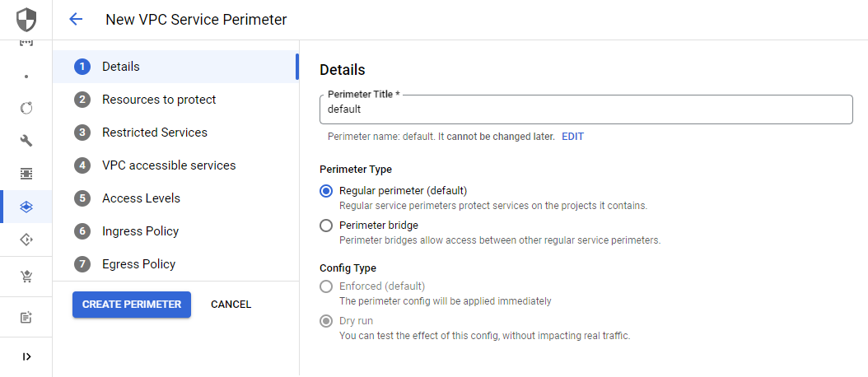Image resolution: width=868 pixels, height=377 pixels.
Task: Select Regular perimeter radio button
Action: click(x=326, y=191)
